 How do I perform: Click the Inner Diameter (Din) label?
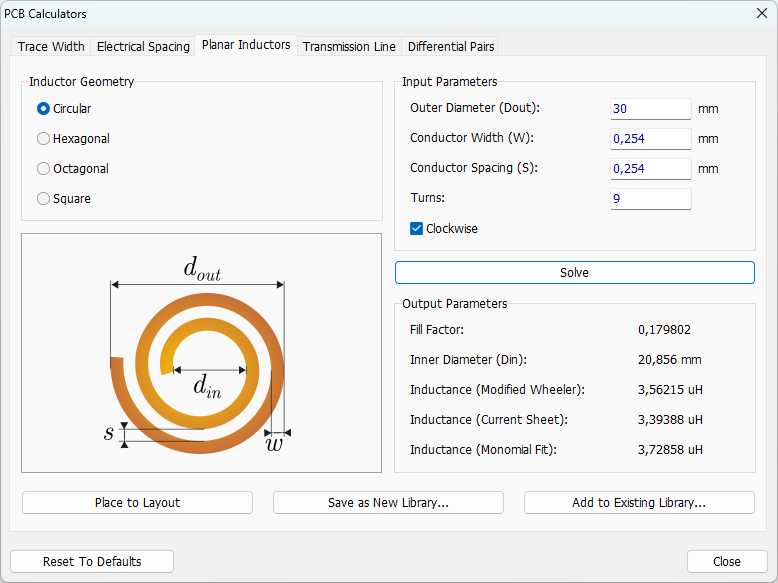point(468,360)
